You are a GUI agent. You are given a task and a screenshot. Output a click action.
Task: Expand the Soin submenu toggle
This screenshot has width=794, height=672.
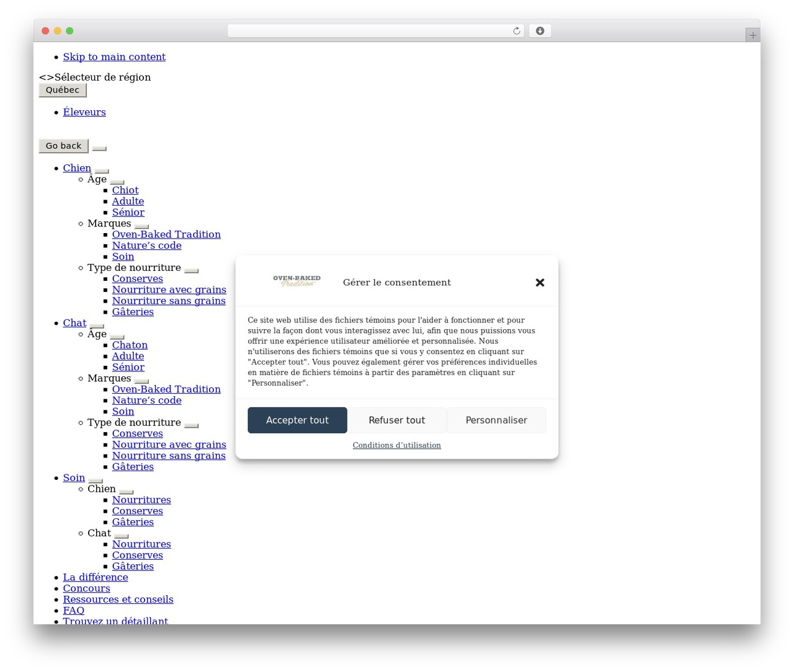96,480
